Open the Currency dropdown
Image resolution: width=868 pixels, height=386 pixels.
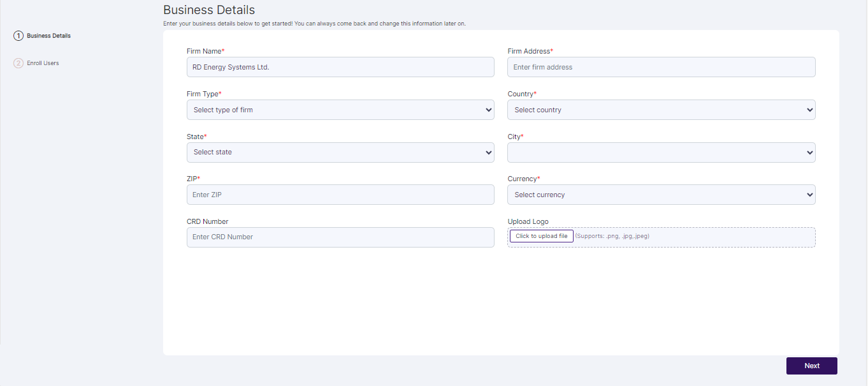click(660, 194)
